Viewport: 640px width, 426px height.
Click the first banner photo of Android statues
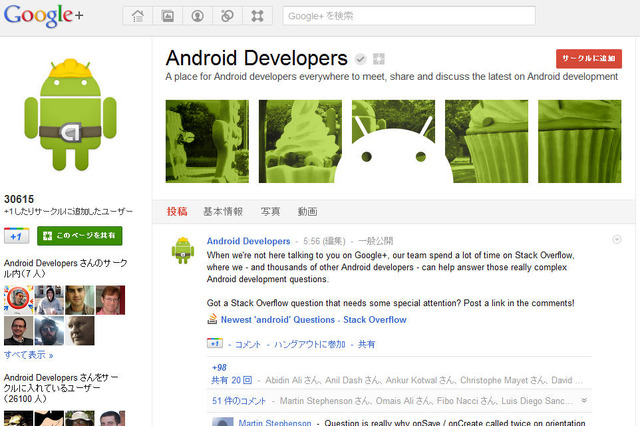click(x=207, y=141)
